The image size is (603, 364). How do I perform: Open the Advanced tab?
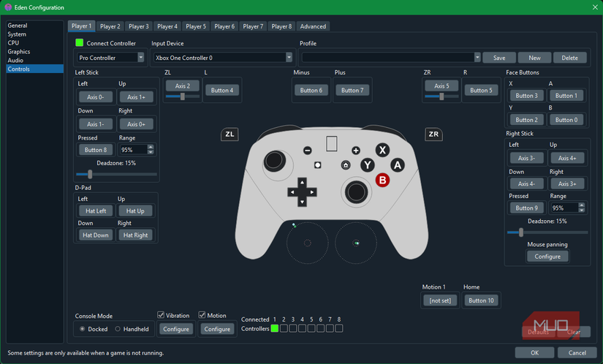[x=313, y=26]
